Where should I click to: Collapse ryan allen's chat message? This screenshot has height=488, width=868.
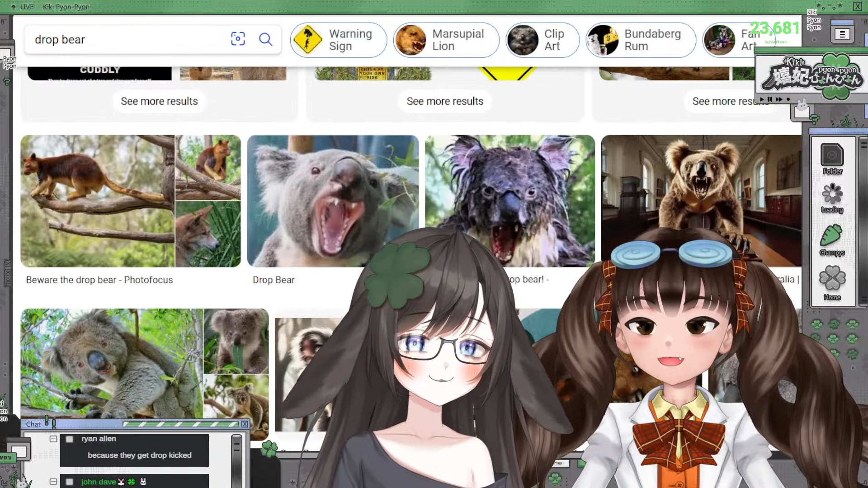coord(53,439)
